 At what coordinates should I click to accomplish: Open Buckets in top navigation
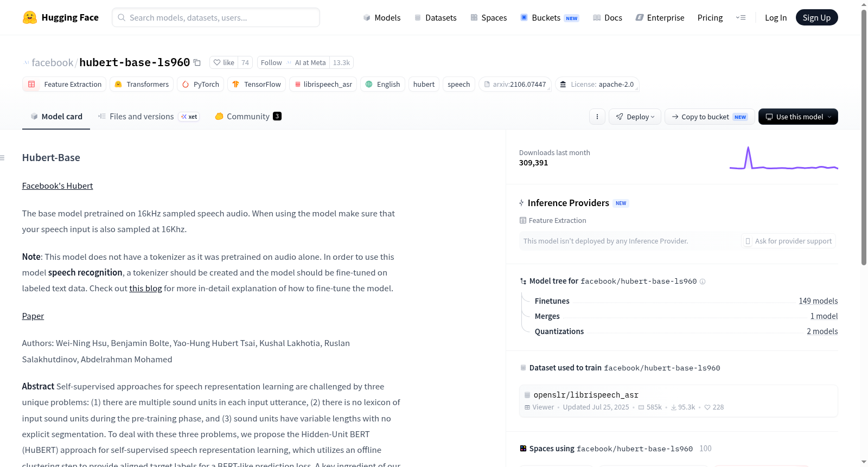[x=550, y=17]
